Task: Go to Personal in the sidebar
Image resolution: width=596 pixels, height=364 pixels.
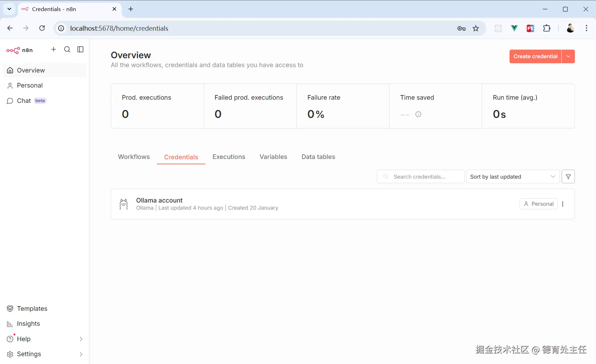Action: point(45,85)
